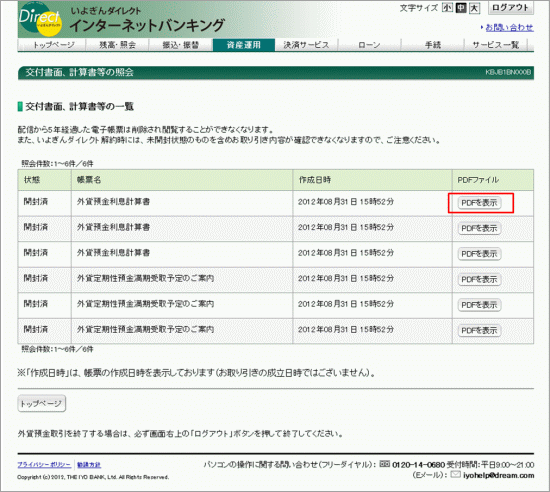Open the トップページ navigation tab
Viewport: 550px width, 492px height.
click(52, 45)
